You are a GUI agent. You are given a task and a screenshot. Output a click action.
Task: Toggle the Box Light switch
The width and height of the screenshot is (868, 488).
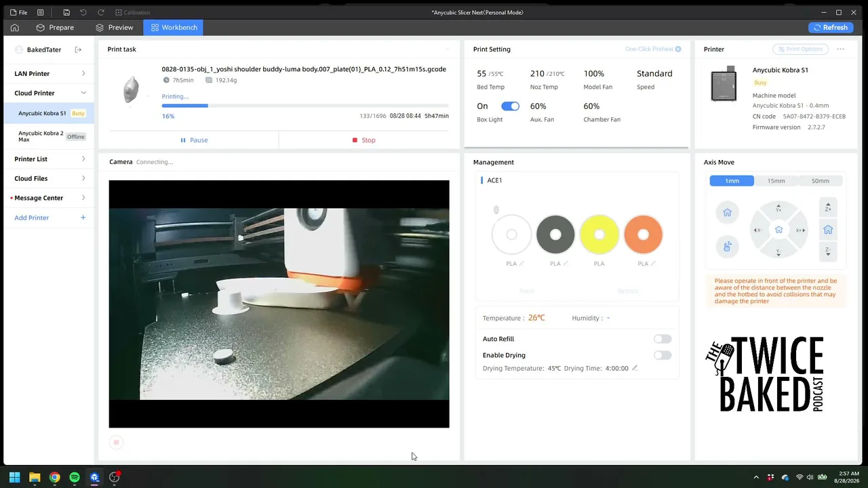[510, 106]
